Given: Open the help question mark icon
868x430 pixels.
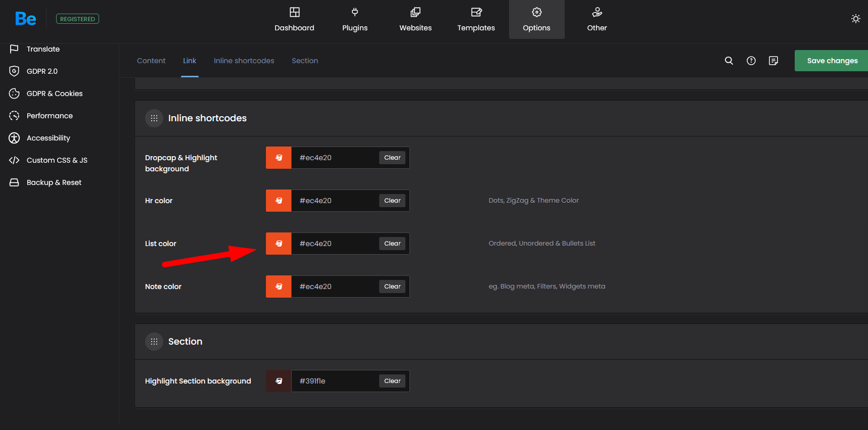Looking at the screenshot, I should coord(751,61).
